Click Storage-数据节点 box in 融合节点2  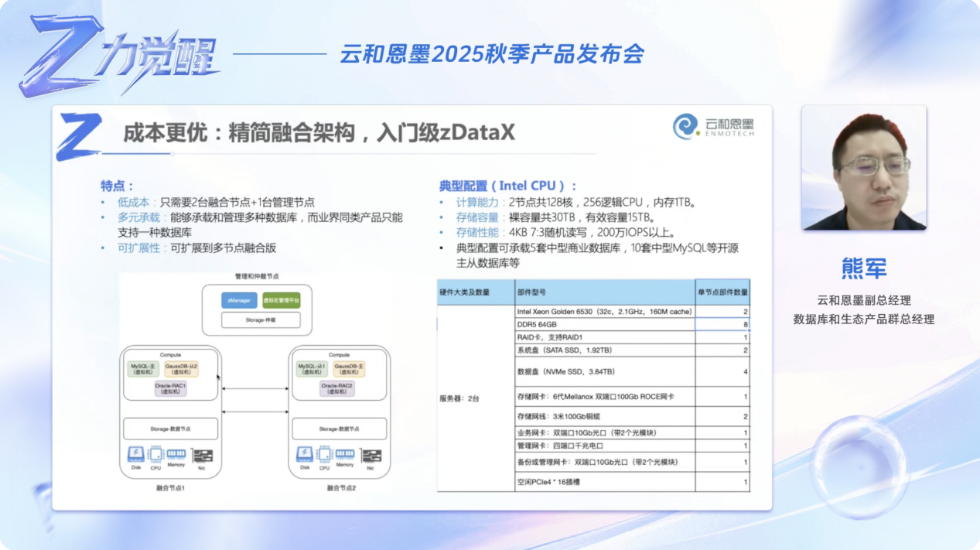pyautogui.click(x=340, y=428)
